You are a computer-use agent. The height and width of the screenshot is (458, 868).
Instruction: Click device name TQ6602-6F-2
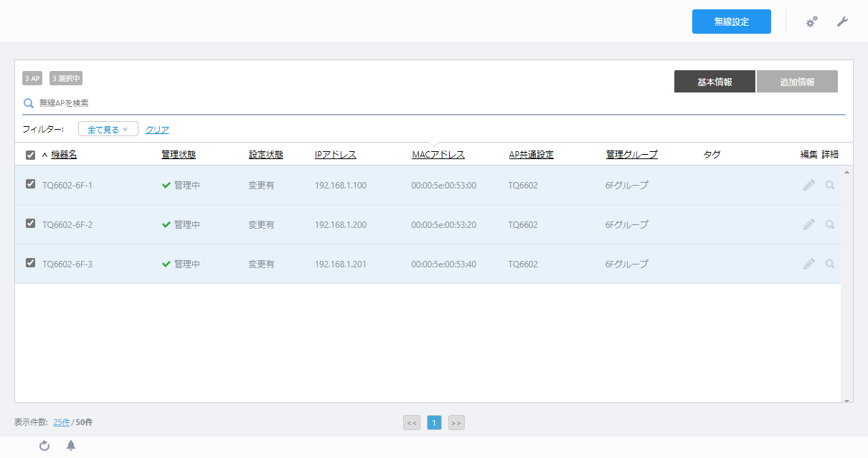67,225
